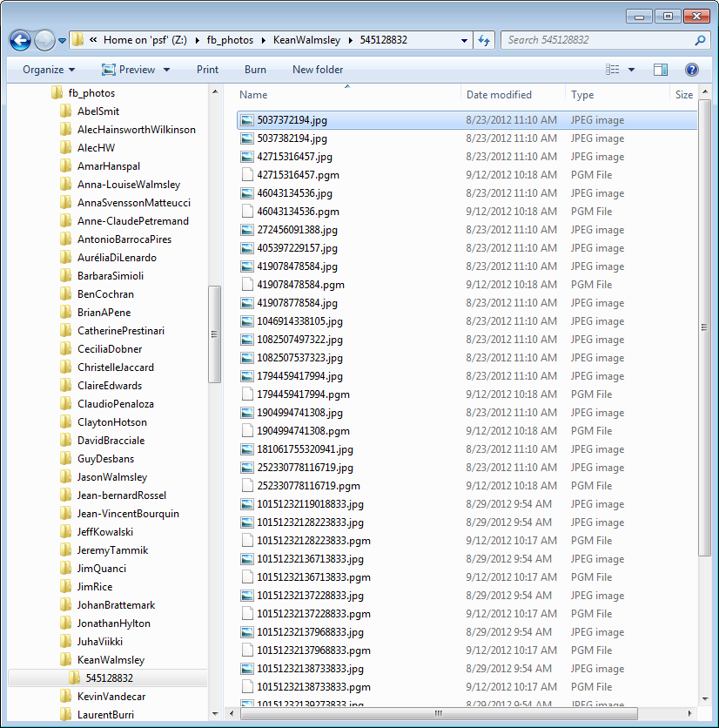The height and width of the screenshot is (728, 719).
Task: Click the change view icon
Action: pyautogui.click(x=613, y=70)
